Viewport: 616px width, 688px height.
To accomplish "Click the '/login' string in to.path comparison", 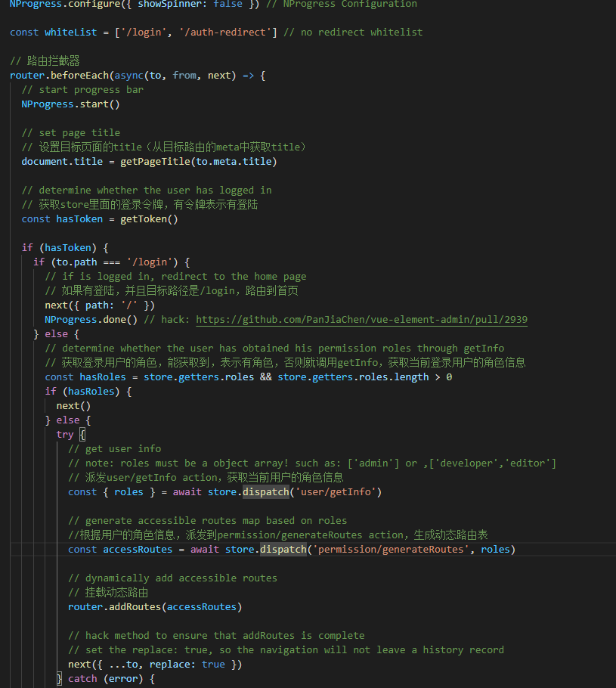I will (150, 262).
